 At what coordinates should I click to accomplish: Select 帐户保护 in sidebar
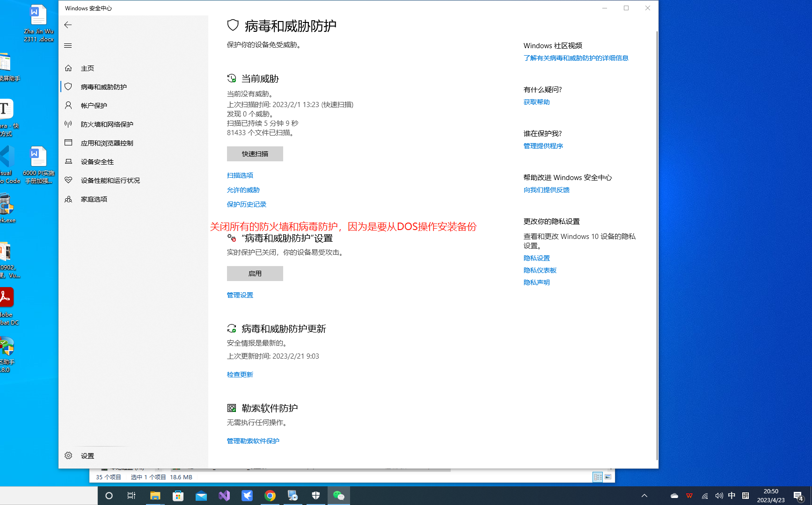click(94, 106)
